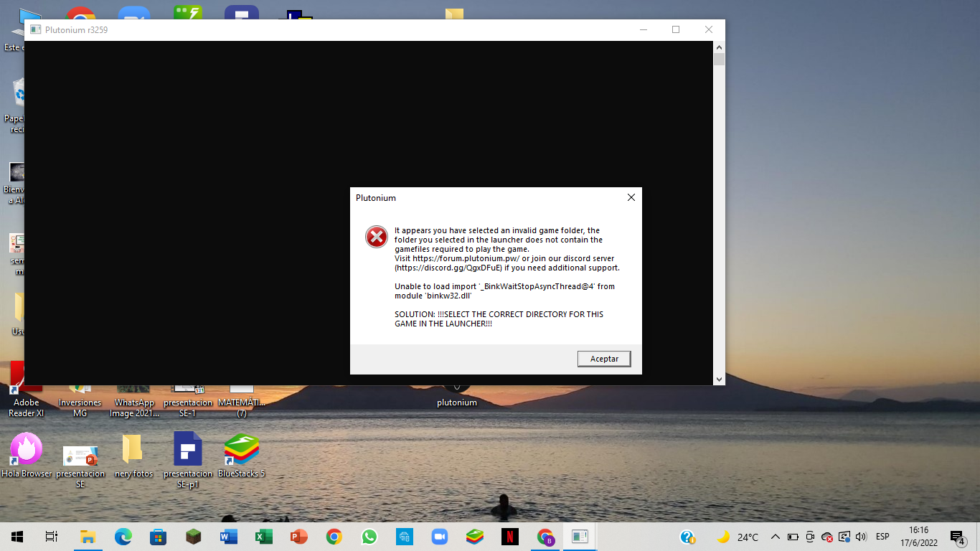Click the SOLUTION line in the dialog

click(499, 319)
